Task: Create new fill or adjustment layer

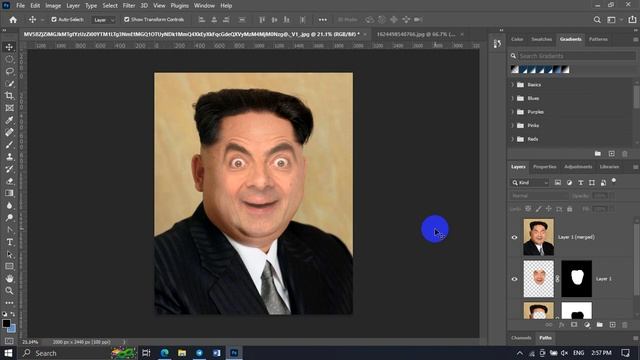Action: (587, 325)
